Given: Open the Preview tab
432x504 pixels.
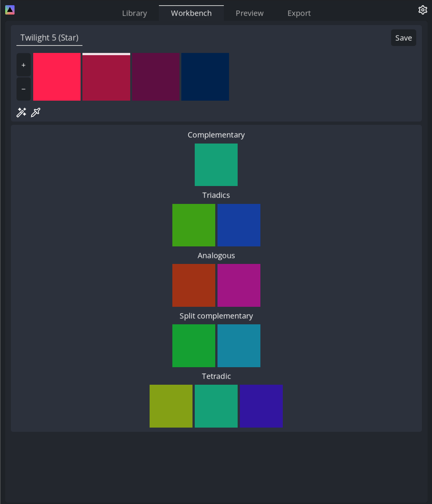Looking at the screenshot, I should pos(249,13).
